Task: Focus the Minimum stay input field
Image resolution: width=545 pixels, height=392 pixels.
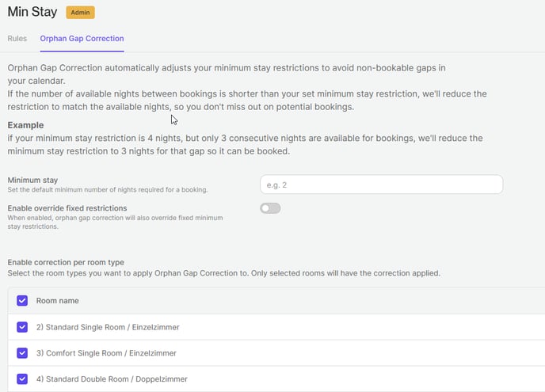Action: (x=381, y=185)
